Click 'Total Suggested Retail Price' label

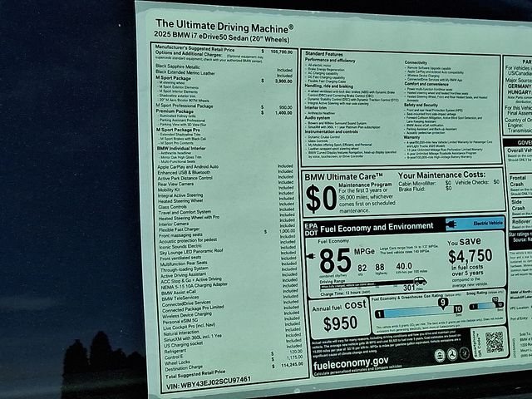(x=195, y=374)
